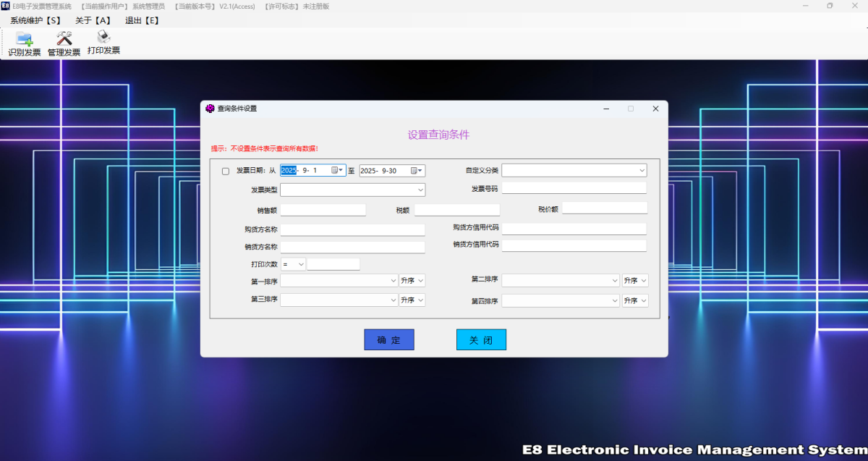Viewport: 868px width, 461px height.
Task: Click the 识别发票 toolbar icon
Action: [24, 39]
